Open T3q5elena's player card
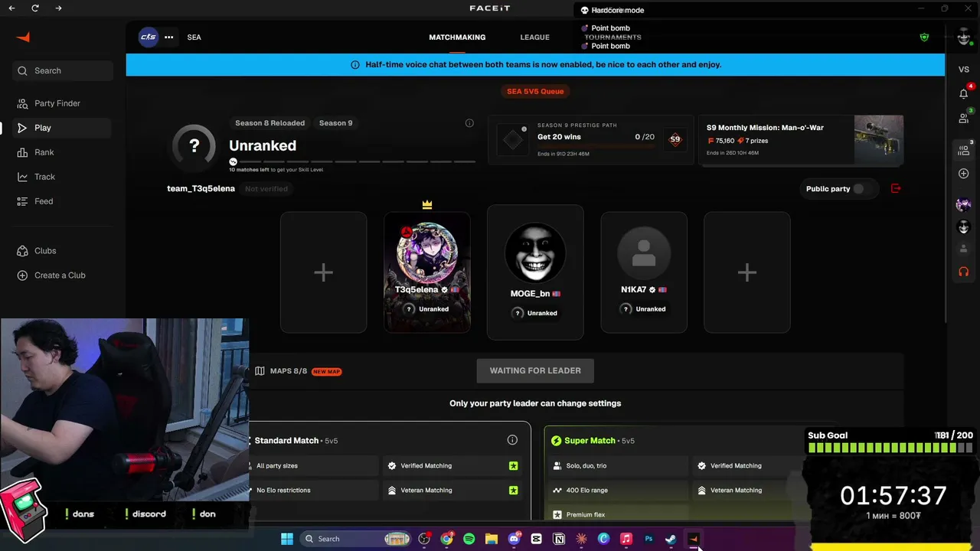Screen dimensions: 980x551 427,272
